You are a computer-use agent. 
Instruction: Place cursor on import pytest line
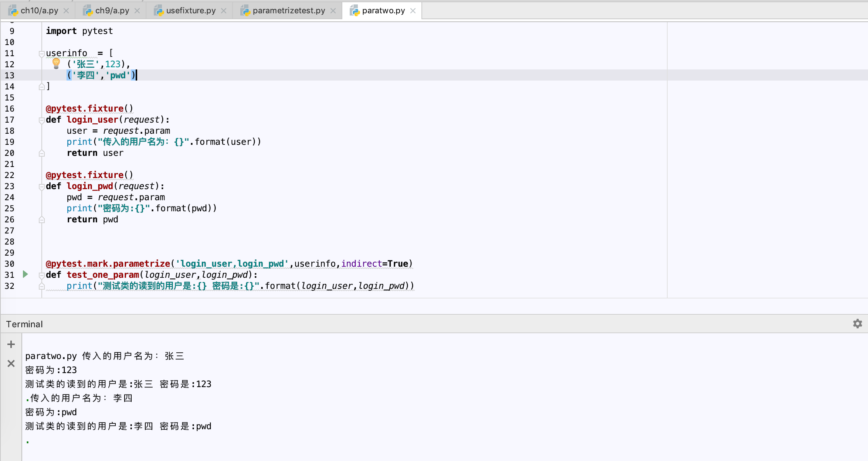point(79,31)
